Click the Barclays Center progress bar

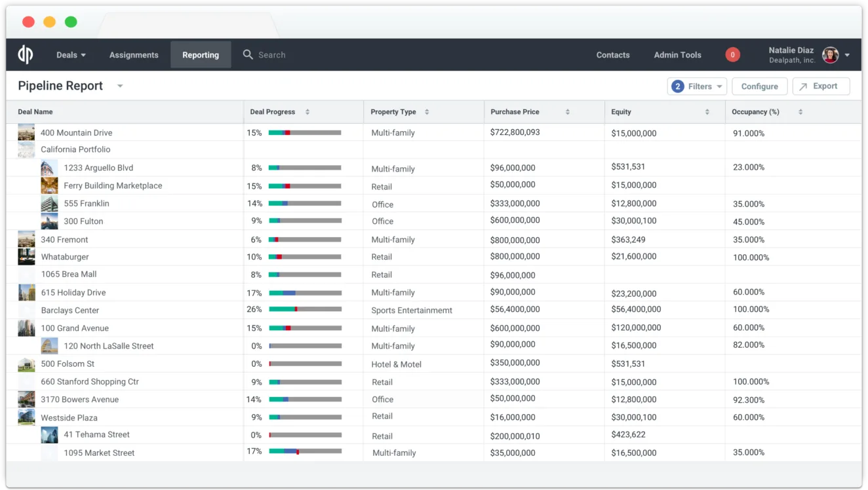coord(306,309)
